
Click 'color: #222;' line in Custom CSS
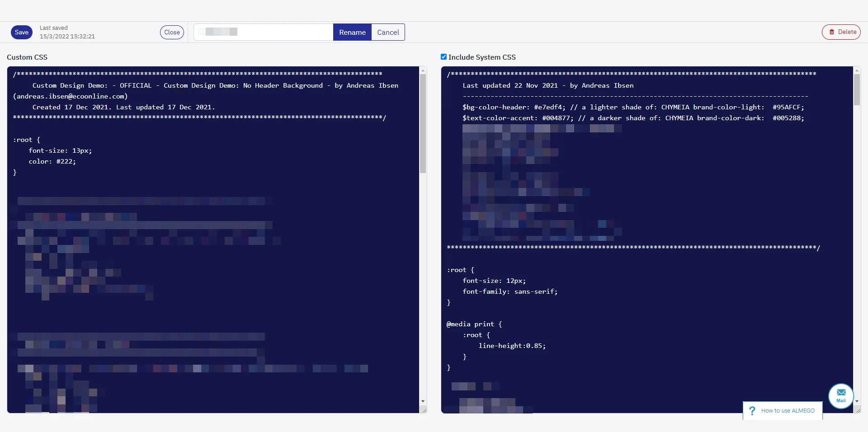(52, 161)
